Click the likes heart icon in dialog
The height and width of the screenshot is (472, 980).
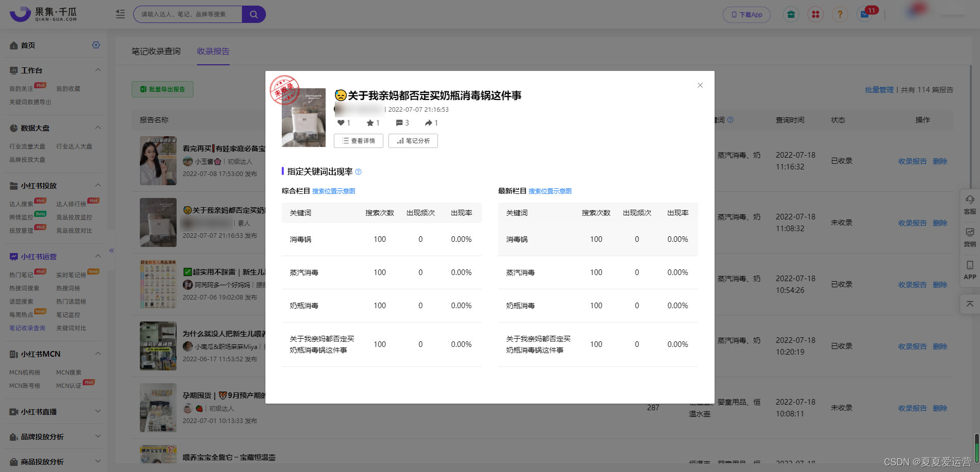click(x=341, y=122)
